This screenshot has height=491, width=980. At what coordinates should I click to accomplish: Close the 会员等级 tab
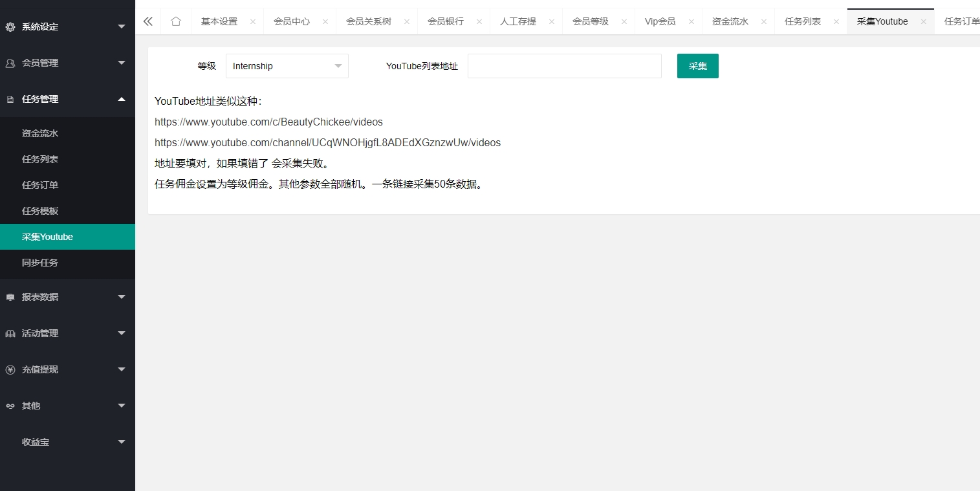pyautogui.click(x=624, y=21)
